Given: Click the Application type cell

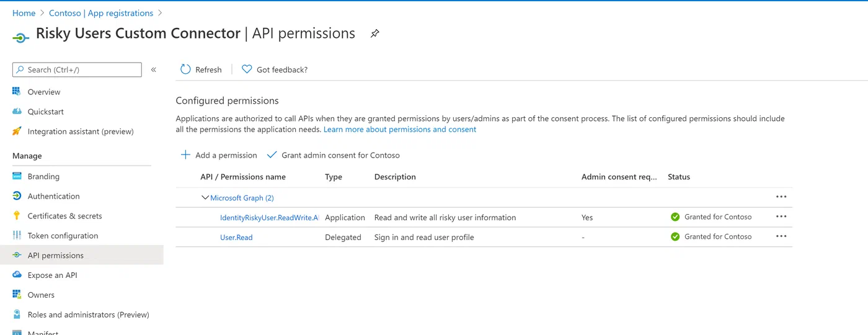Looking at the screenshot, I should [x=345, y=218].
